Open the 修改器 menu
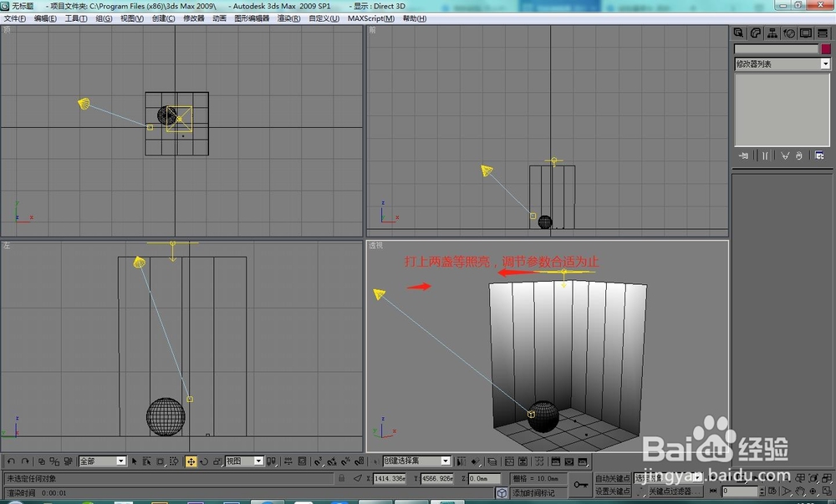Image resolution: width=836 pixels, height=504 pixels. (x=194, y=18)
